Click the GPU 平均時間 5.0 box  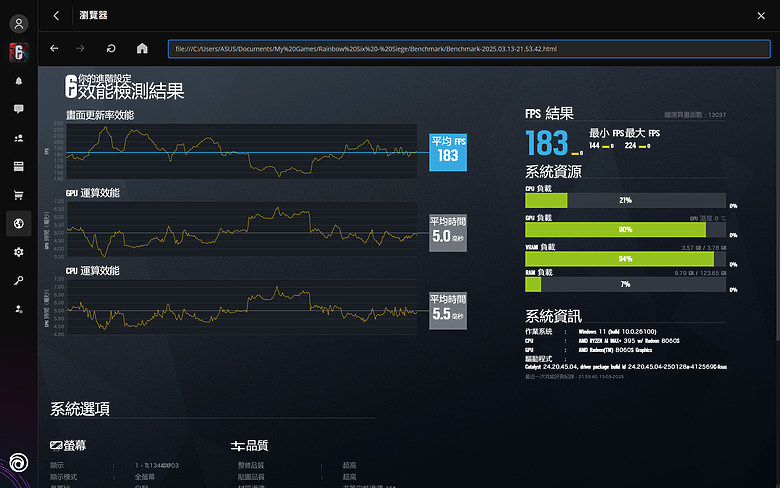click(448, 233)
